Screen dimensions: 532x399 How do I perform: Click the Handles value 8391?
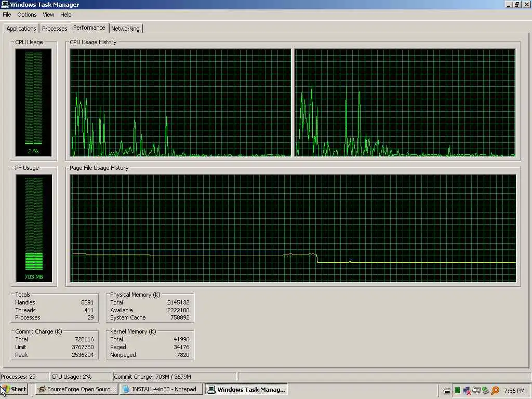tap(87, 302)
